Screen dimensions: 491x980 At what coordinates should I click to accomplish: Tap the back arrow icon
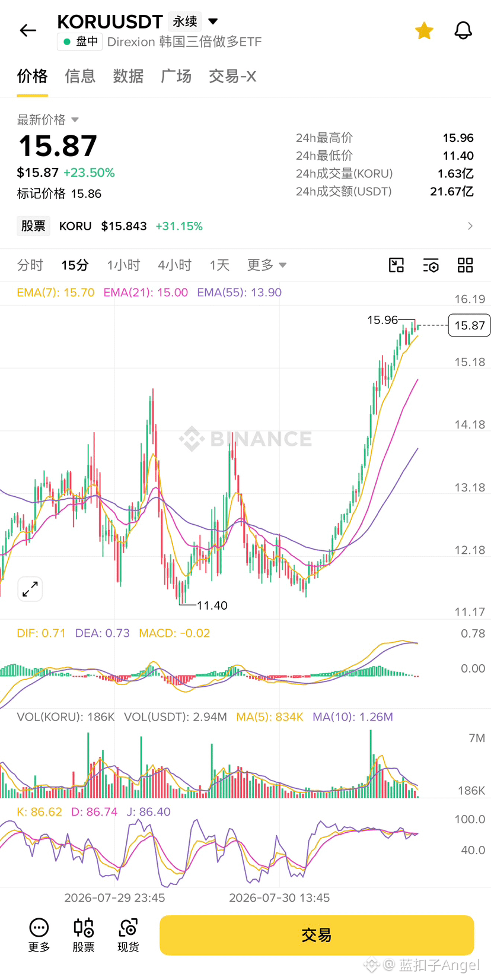tap(28, 30)
